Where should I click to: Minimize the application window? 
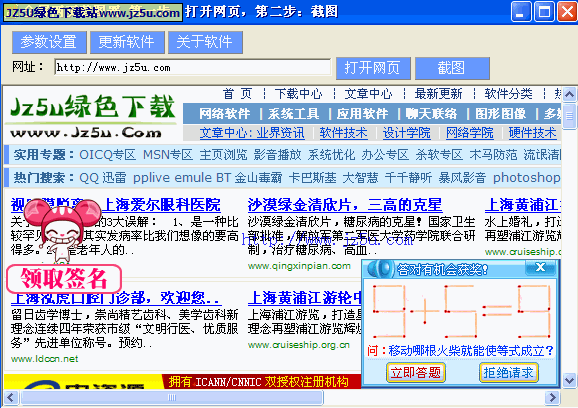[x=521, y=12]
